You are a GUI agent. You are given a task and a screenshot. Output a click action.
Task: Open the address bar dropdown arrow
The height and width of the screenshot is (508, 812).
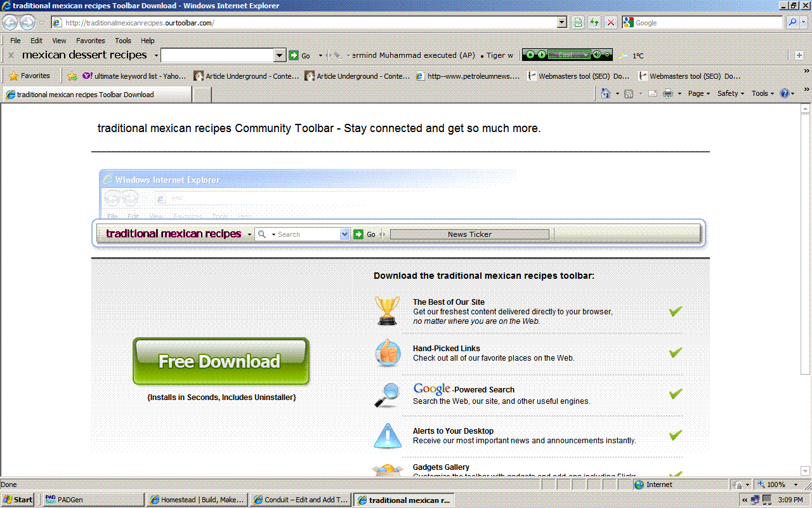tap(562, 23)
